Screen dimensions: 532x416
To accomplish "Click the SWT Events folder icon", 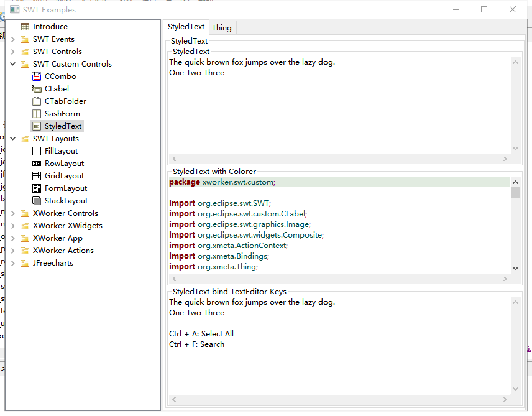I will tap(25, 39).
